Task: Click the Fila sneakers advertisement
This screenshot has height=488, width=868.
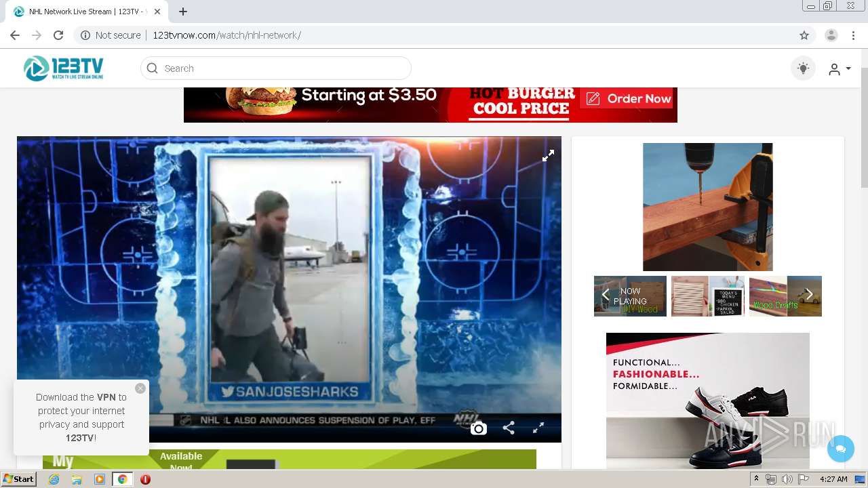Action: [x=707, y=400]
